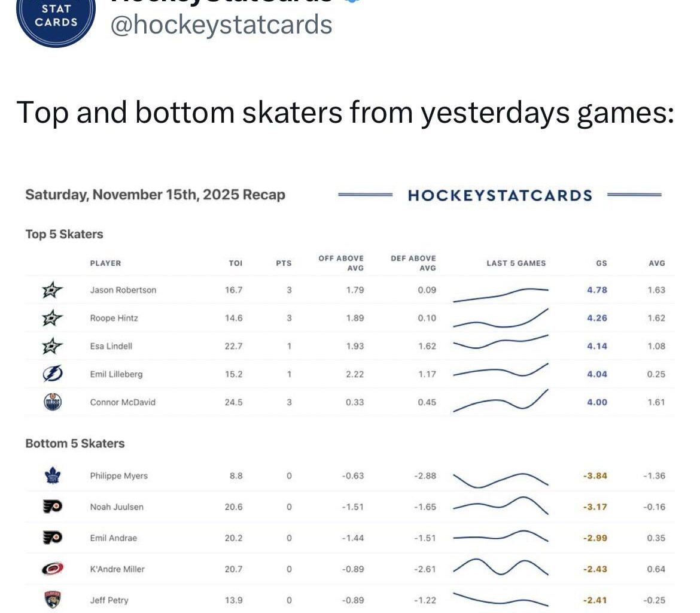Image resolution: width=700 pixels, height=613 pixels.
Task: Click the Carolina Hurricanes logo
Action: pos(53,569)
